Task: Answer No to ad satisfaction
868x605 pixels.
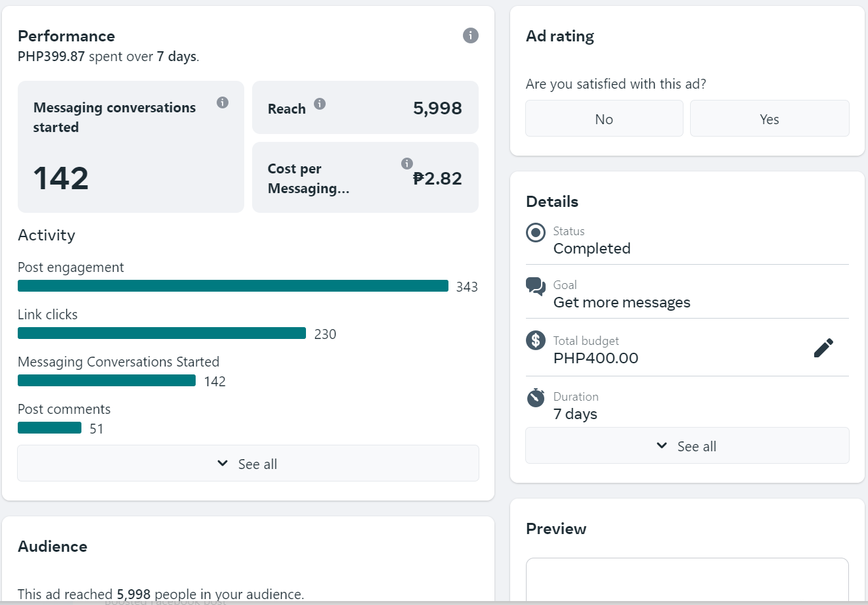Action: pos(604,119)
